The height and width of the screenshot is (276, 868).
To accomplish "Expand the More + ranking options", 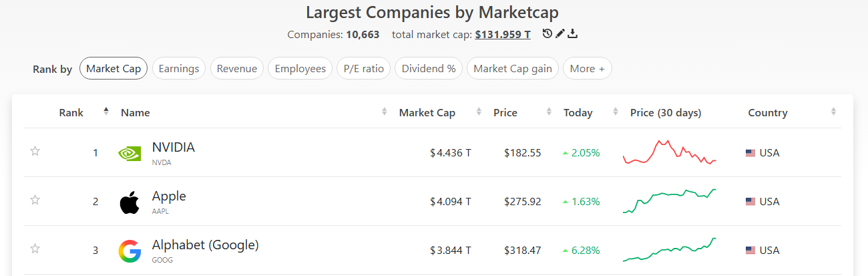I will pyautogui.click(x=588, y=68).
